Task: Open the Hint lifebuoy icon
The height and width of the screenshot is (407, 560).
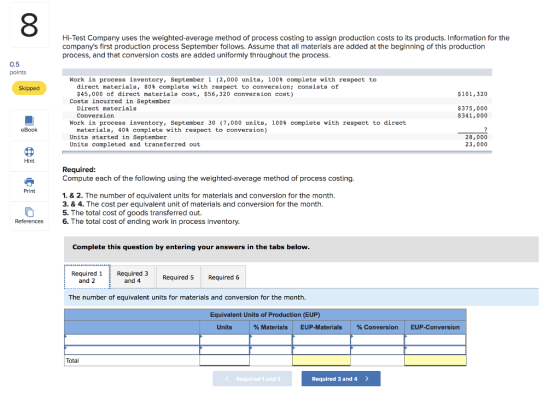Action: (x=29, y=152)
